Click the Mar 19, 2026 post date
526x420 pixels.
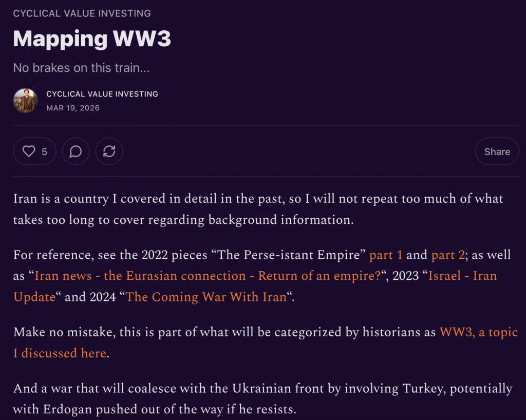(x=73, y=108)
